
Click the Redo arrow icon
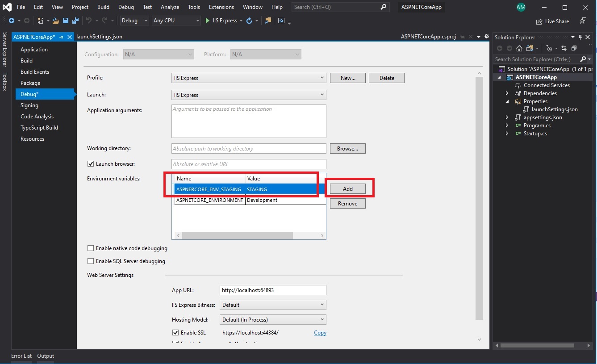[x=104, y=21]
